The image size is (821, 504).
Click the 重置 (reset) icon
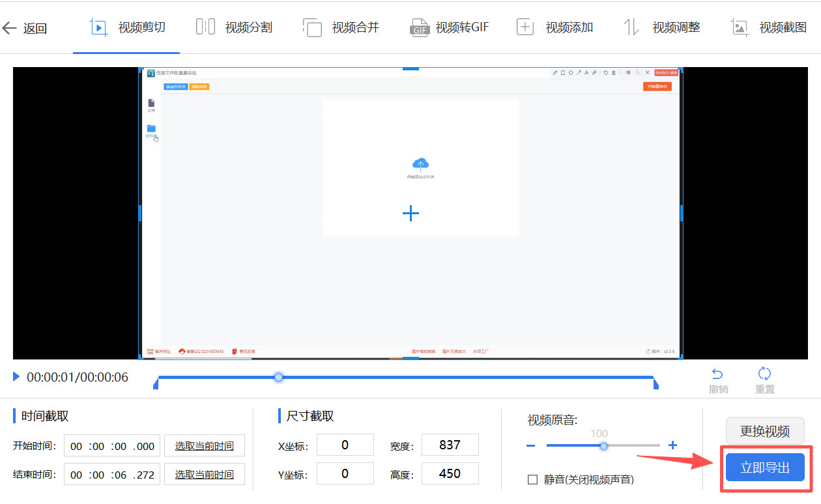[x=764, y=372]
